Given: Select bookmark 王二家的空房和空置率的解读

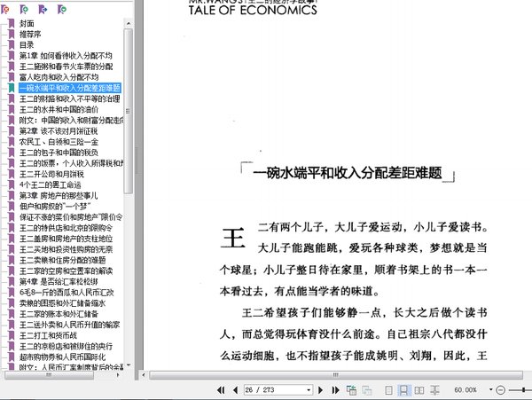Looking at the screenshot, I should coord(66,271).
